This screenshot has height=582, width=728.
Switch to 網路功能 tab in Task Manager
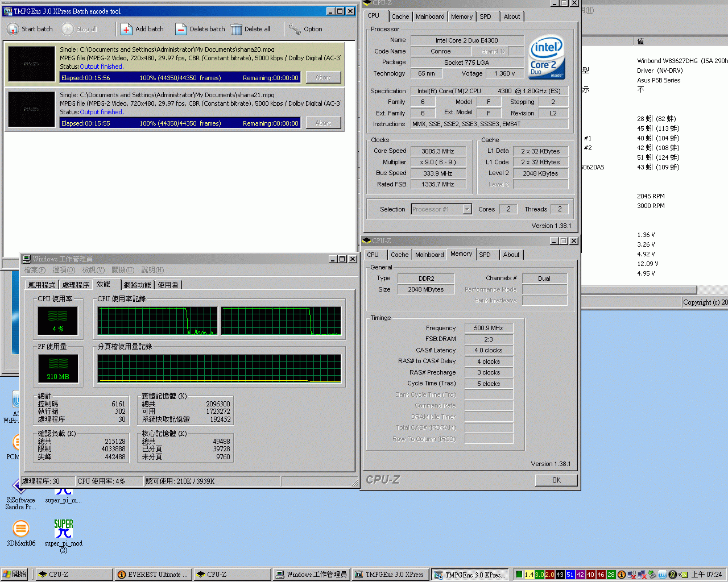coord(138,285)
